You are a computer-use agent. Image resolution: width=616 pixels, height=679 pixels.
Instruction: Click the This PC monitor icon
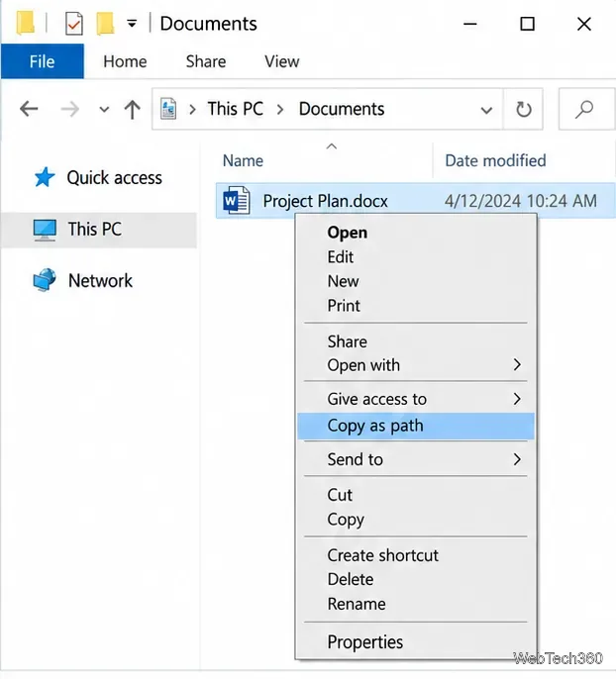pyautogui.click(x=45, y=230)
